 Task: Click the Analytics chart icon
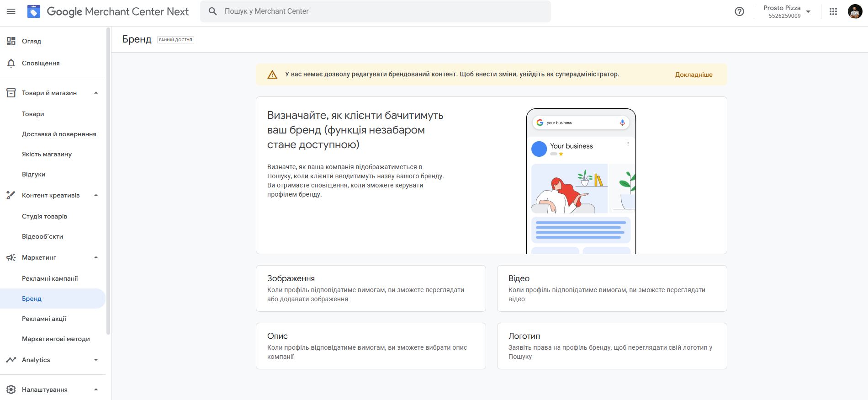[x=11, y=360]
